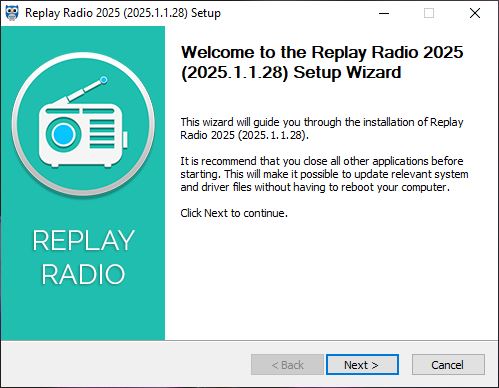Click the "This wizard will guide you" paragraph
Image resolution: width=499 pixels, height=388 pixels.
(x=322, y=129)
